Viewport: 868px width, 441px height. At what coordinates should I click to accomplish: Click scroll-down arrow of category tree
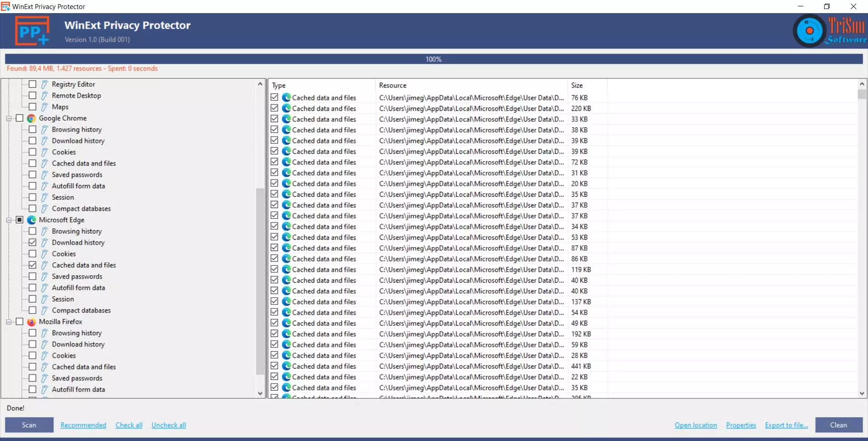(x=260, y=394)
